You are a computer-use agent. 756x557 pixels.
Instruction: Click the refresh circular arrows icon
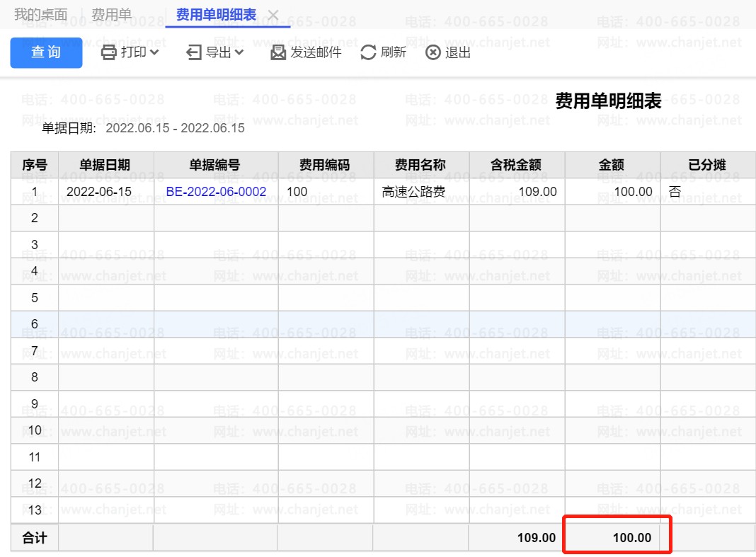(368, 52)
